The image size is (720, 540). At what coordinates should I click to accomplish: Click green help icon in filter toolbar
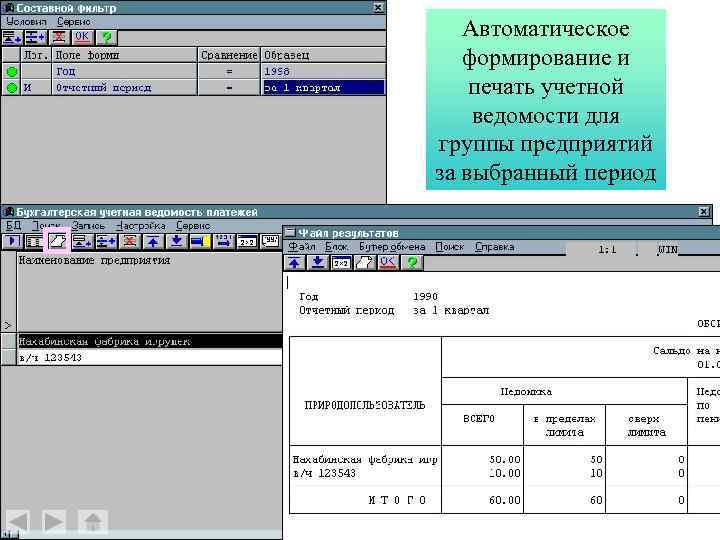pyautogui.click(x=107, y=37)
